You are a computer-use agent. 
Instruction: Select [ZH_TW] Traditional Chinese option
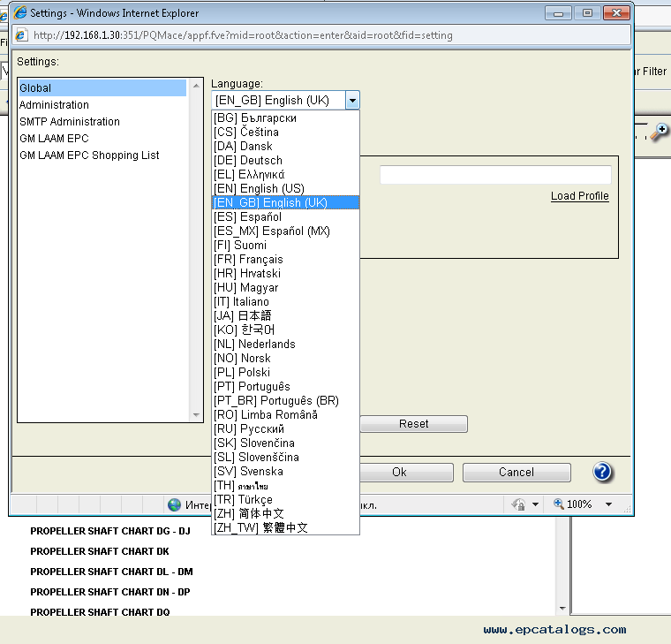tap(260, 527)
